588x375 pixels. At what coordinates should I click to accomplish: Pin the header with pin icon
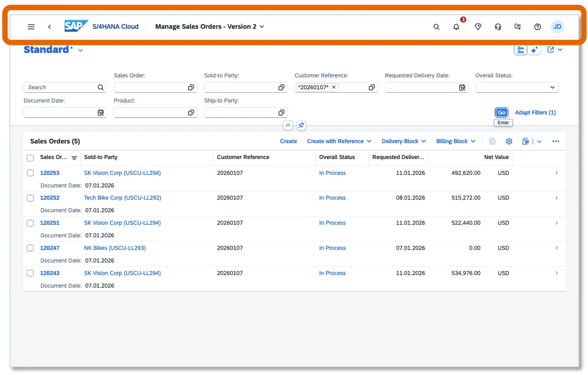(x=301, y=125)
